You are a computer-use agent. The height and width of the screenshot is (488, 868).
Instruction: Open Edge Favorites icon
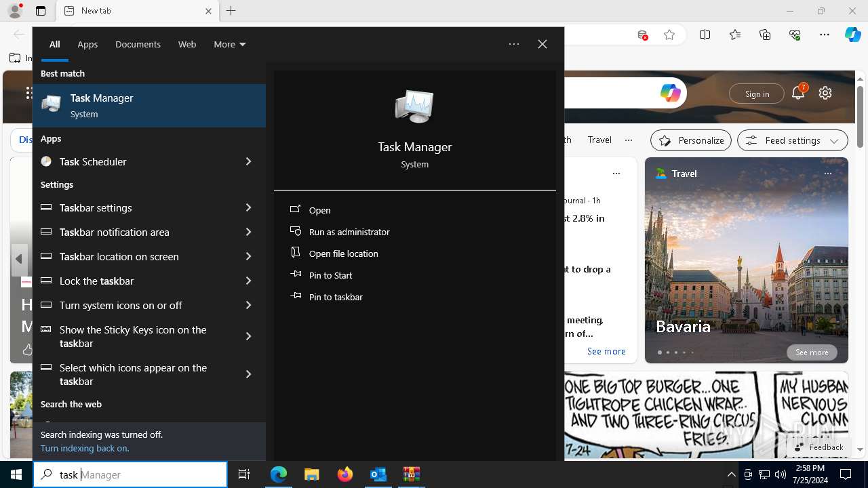tap(735, 35)
